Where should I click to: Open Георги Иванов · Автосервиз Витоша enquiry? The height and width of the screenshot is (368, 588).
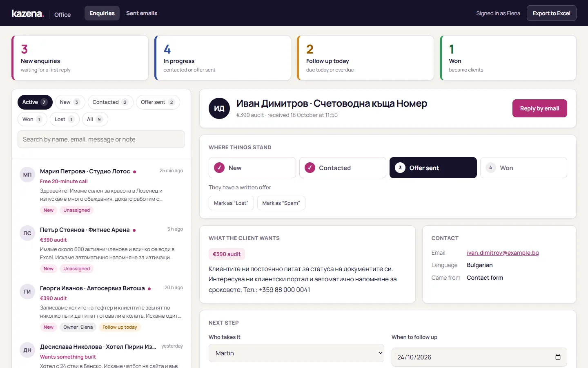click(x=101, y=307)
